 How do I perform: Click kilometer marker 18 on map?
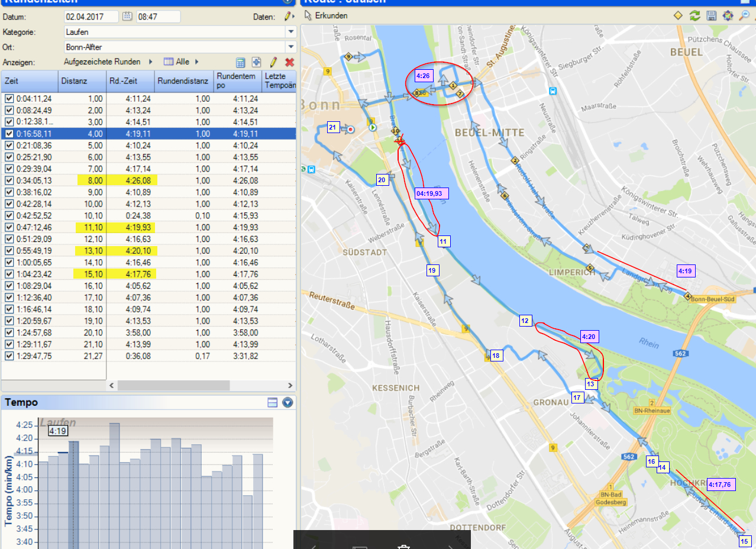click(x=496, y=356)
